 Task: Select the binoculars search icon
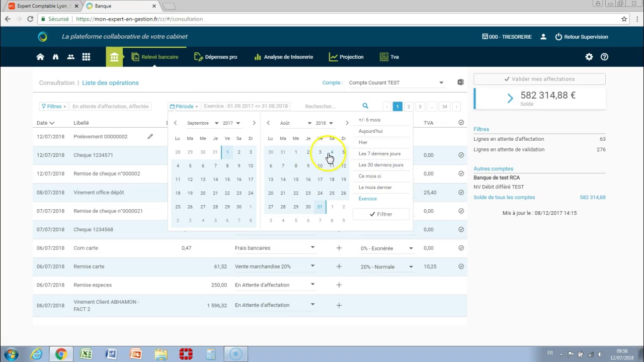(x=55, y=57)
